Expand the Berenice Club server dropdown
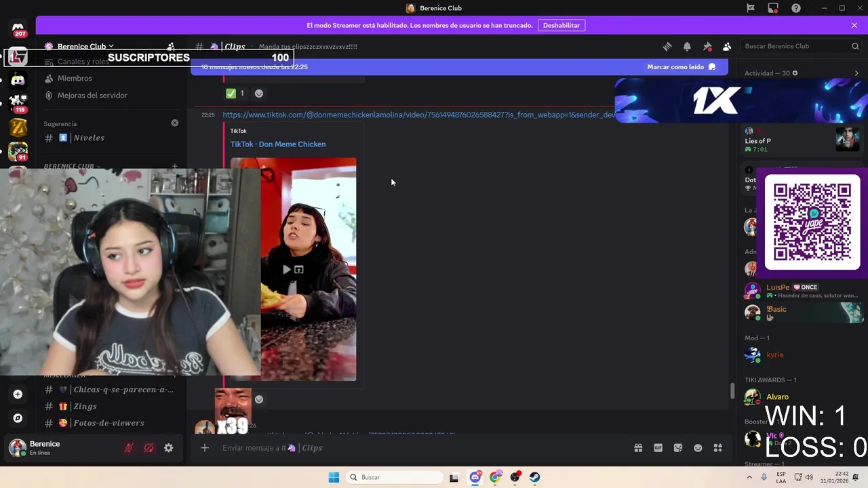This screenshot has height=488, width=868. click(111, 46)
